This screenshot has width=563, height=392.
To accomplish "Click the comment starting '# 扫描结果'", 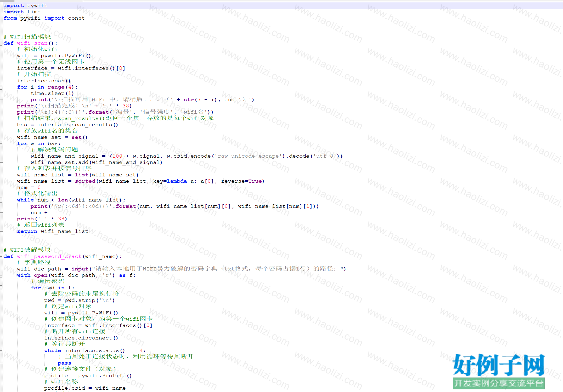I will coord(116,118).
